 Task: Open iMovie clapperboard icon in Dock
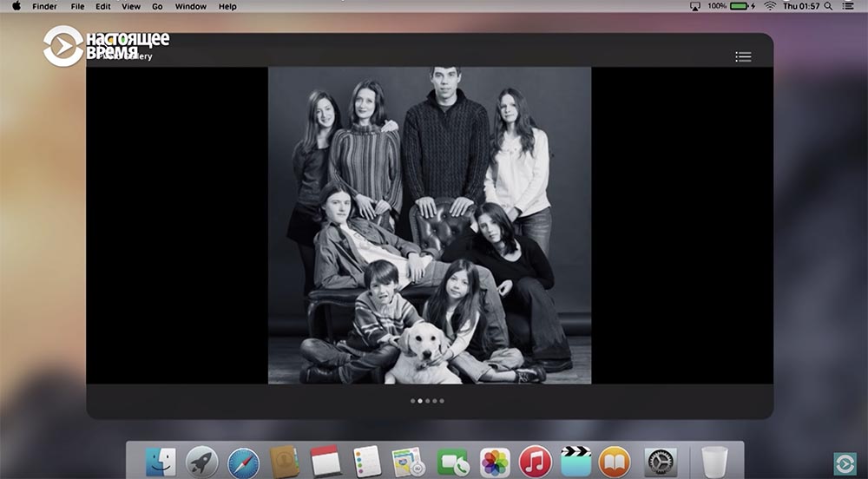point(575,463)
